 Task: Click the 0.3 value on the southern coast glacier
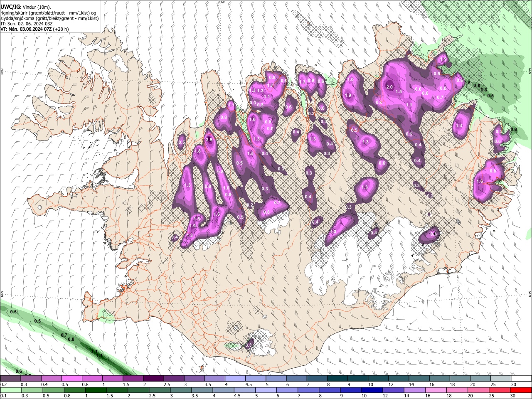(249, 345)
